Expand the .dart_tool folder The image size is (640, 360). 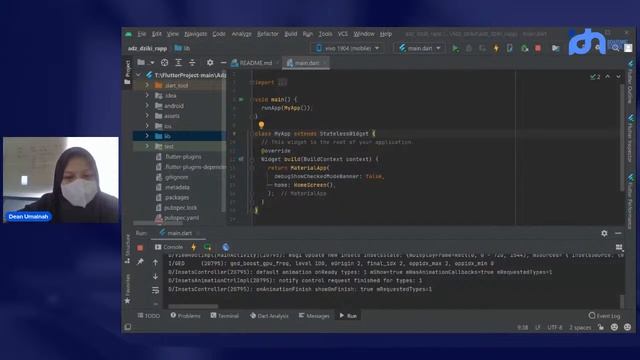pos(147,85)
